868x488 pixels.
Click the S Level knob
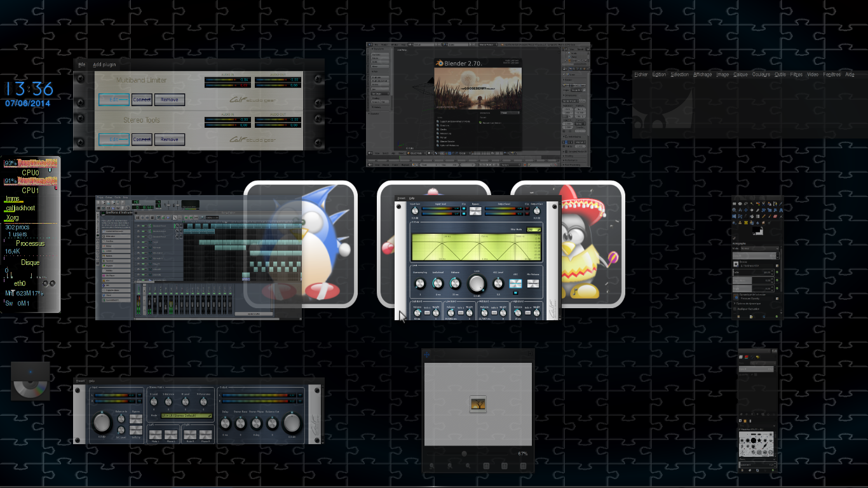(x=154, y=401)
